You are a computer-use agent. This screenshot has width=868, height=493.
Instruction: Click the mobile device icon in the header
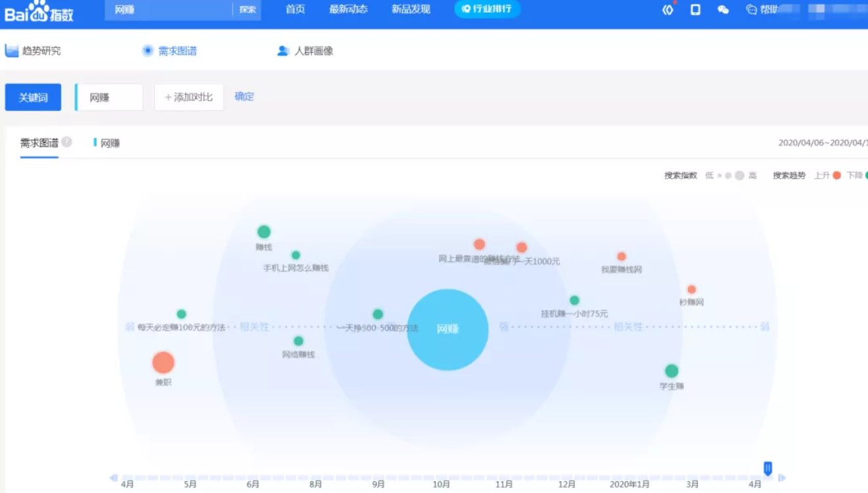(695, 10)
